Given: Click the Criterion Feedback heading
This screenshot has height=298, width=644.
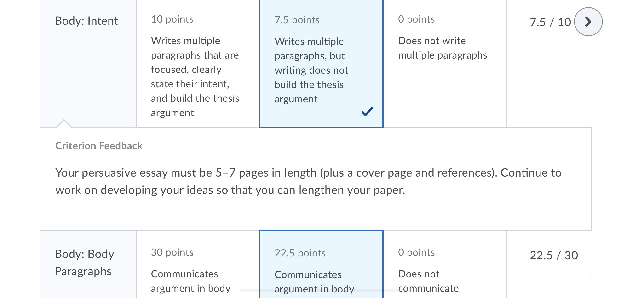Looking at the screenshot, I should click(99, 146).
